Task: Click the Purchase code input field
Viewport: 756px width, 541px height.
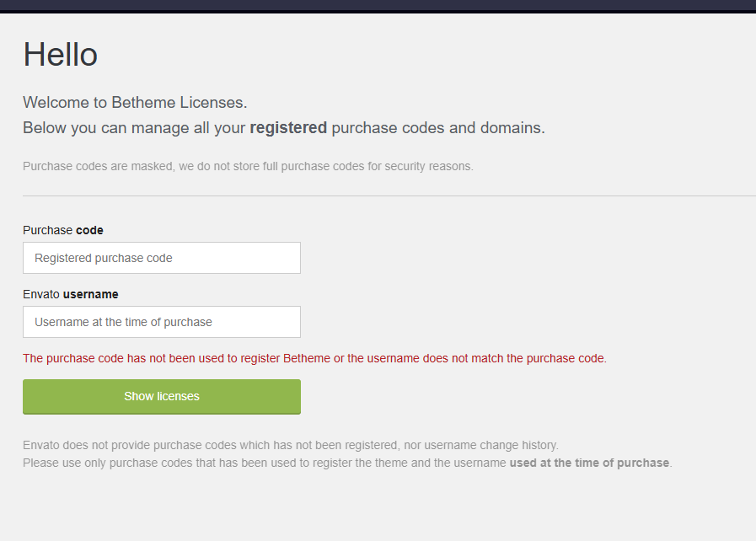Action: pyautogui.click(x=161, y=258)
